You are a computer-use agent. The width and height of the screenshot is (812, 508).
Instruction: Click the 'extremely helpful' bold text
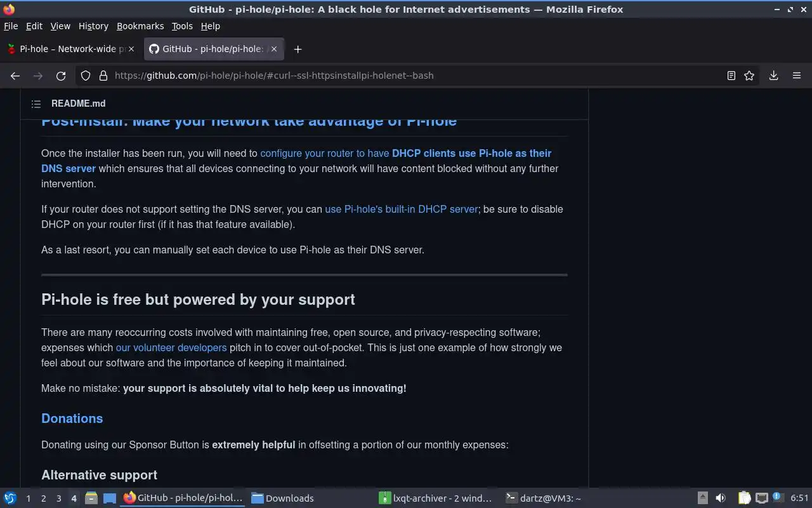[x=253, y=444]
